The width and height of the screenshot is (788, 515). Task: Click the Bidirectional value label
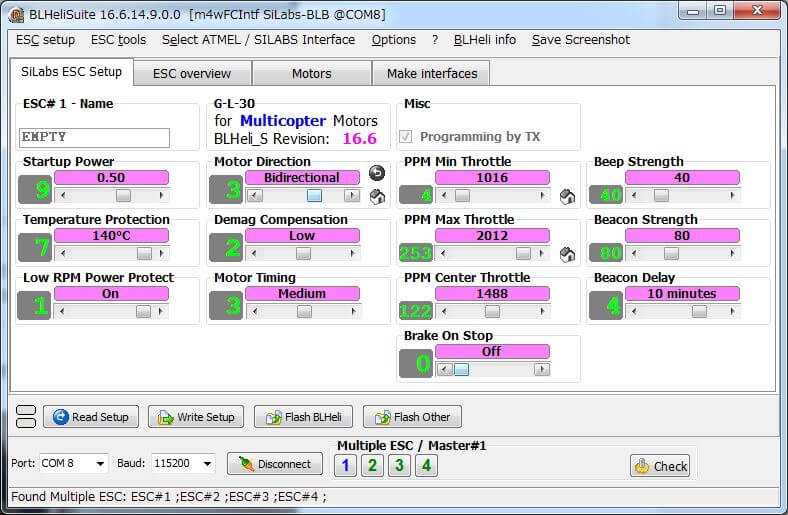tap(302, 177)
